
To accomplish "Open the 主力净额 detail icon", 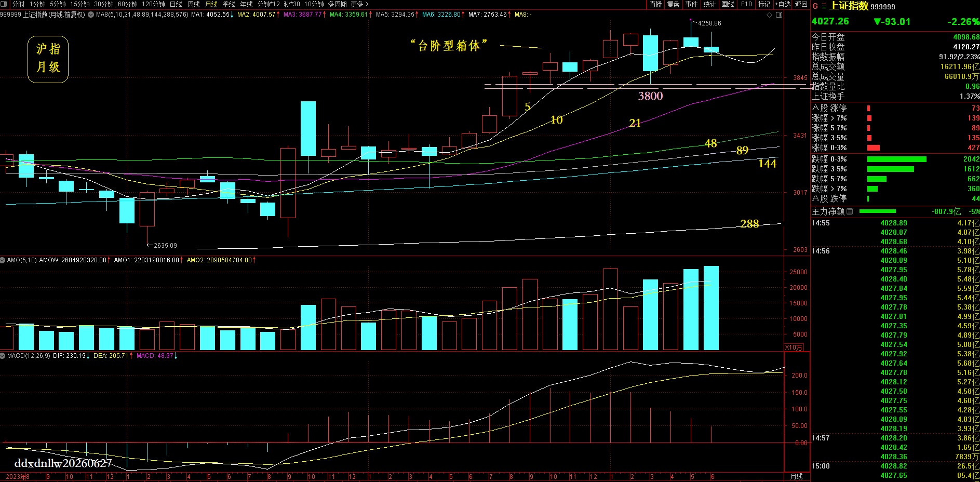I will coord(850,211).
